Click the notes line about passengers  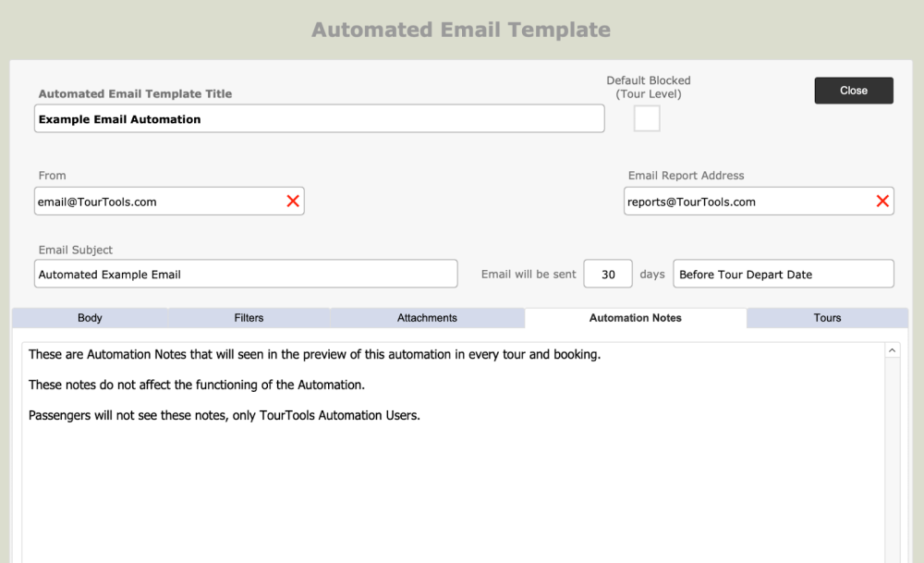224,415
